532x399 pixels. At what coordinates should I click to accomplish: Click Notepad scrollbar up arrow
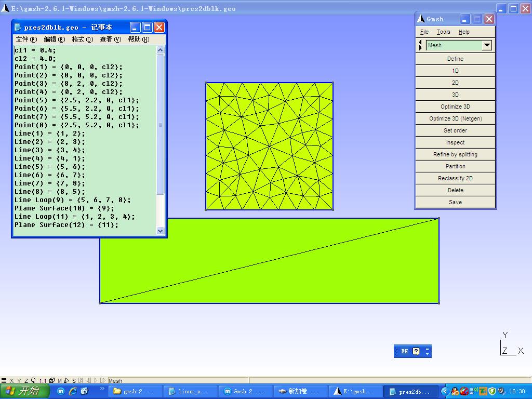(161, 50)
